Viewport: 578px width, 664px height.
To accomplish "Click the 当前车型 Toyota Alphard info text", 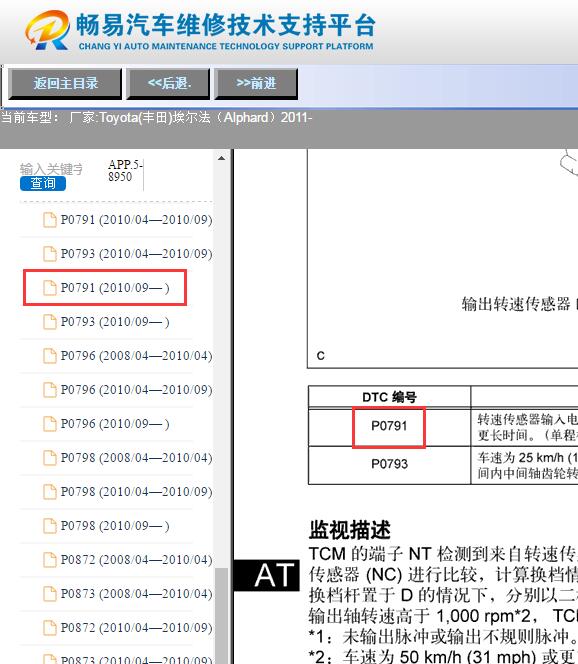I will point(156,118).
